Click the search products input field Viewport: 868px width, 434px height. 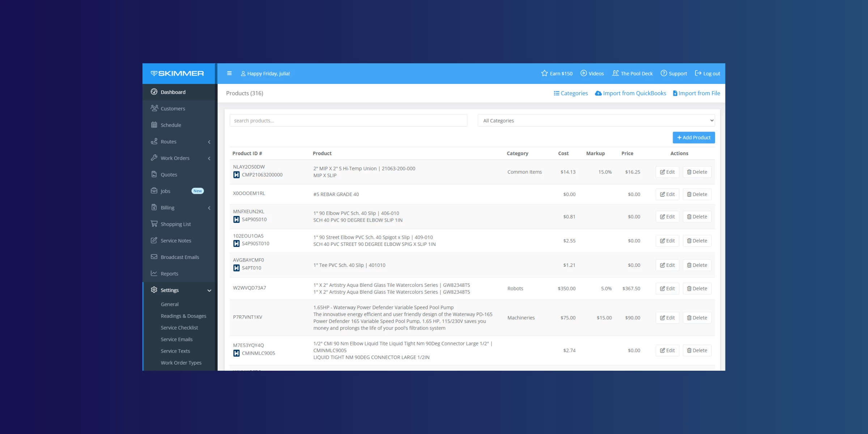[348, 121]
